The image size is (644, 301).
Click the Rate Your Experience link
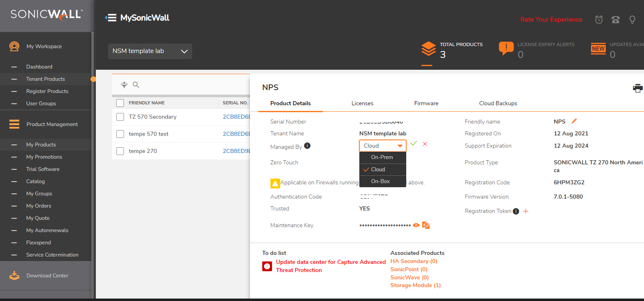coord(551,20)
